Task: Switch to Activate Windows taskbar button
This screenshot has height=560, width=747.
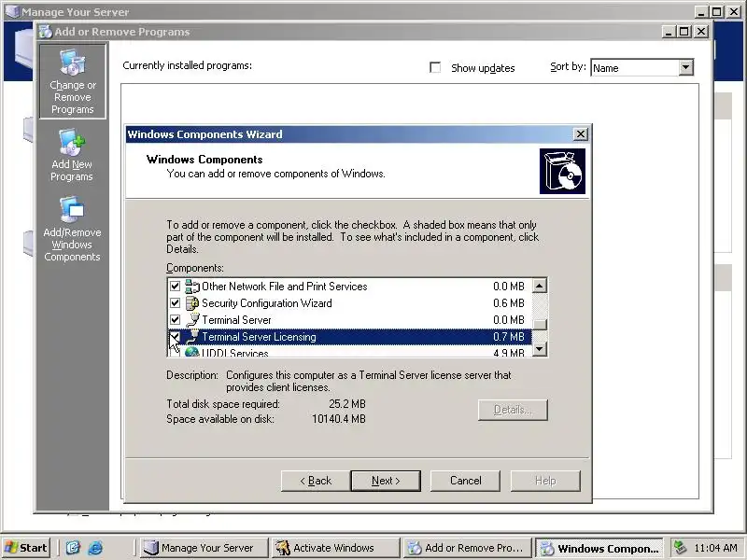Action: point(335,548)
